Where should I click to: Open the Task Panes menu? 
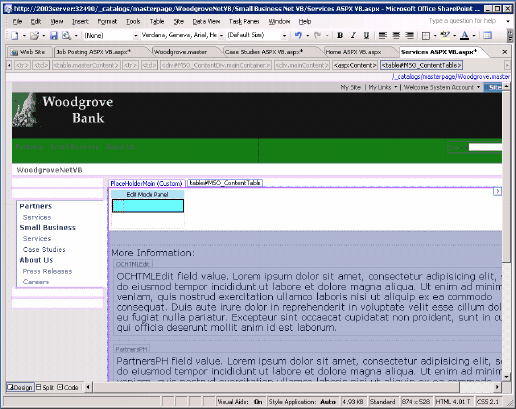point(244,22)
